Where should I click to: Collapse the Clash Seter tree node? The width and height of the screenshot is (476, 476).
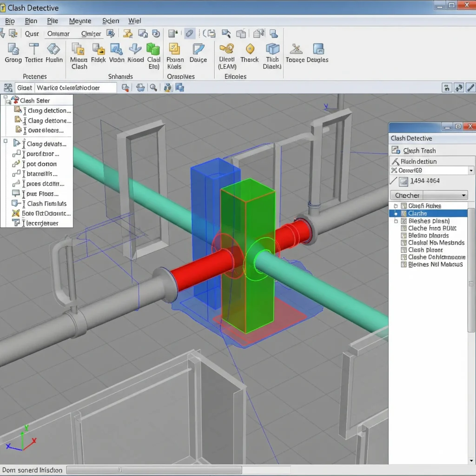7,99
